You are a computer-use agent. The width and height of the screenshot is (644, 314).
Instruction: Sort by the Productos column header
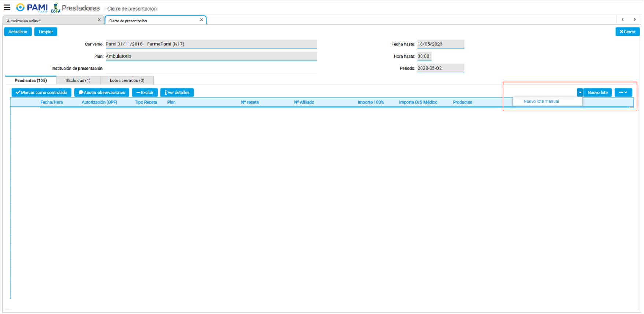(462, 103)
